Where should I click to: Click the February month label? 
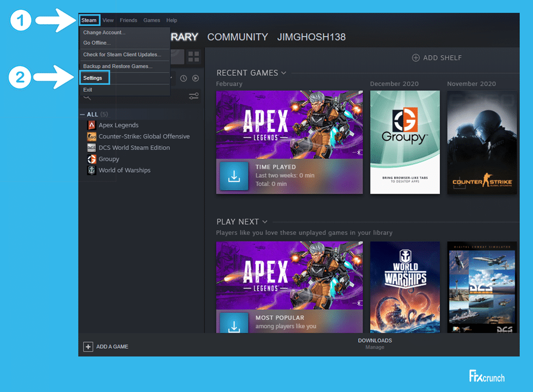229,84
